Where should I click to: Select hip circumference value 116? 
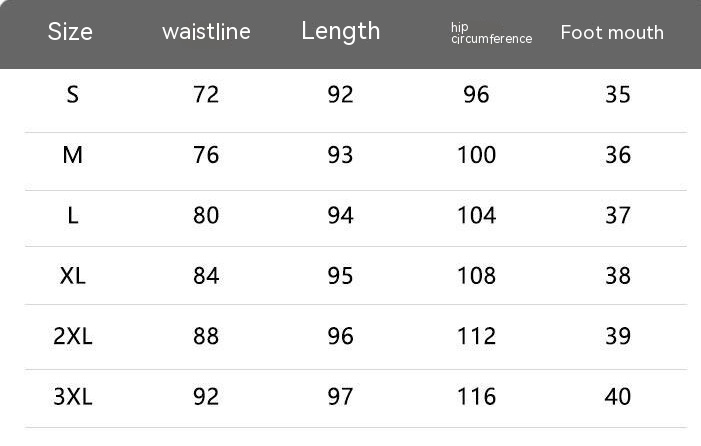point(476,396)
